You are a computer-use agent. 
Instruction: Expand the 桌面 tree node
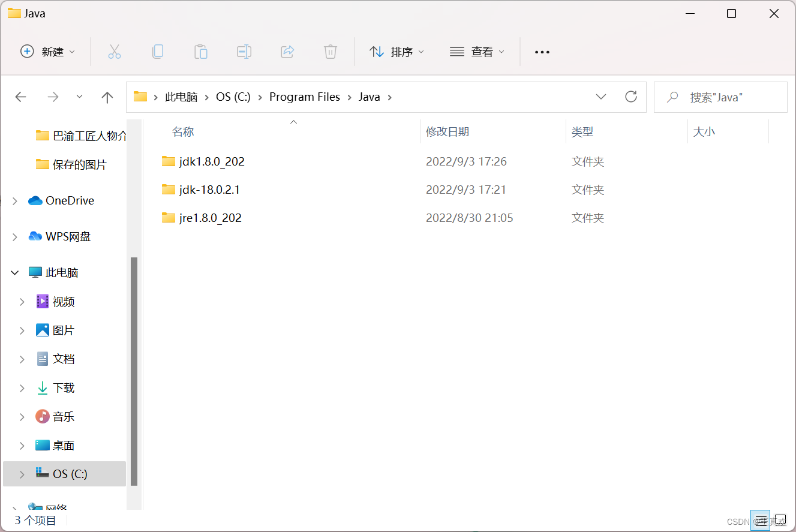tap(22, 446)
